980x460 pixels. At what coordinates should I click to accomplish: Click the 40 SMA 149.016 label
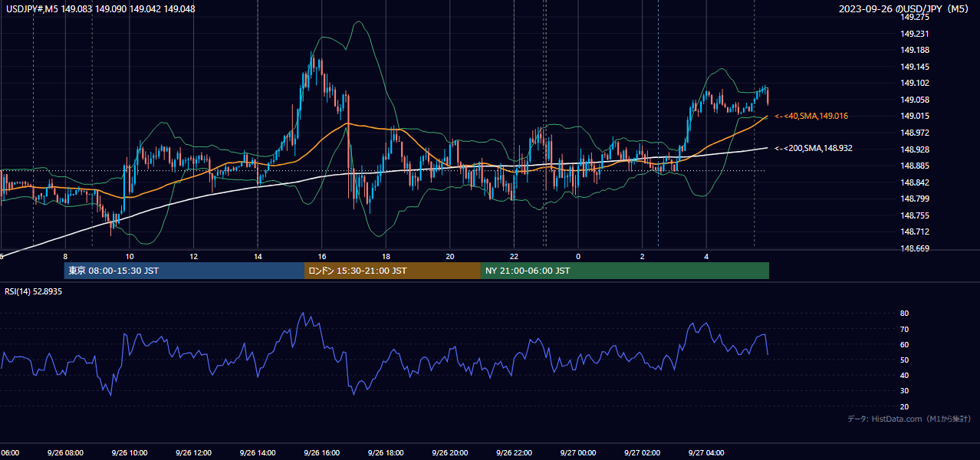(x=811, y=116)
